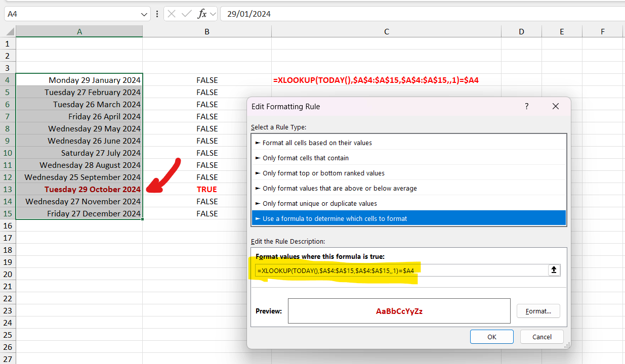Select column E header
This screenshot has height=364, width=625.
[x=562, y=31]
